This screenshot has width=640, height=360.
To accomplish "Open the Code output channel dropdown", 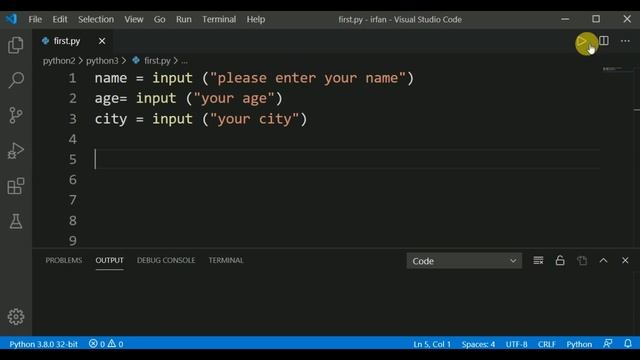I will 464,261.
